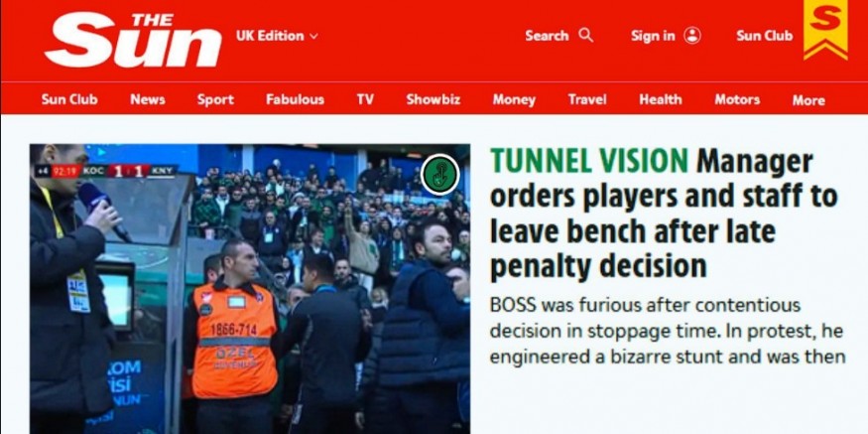Screen dimensions: 868x434
Task: Open the Showbiz section
Action: point(433,99)
